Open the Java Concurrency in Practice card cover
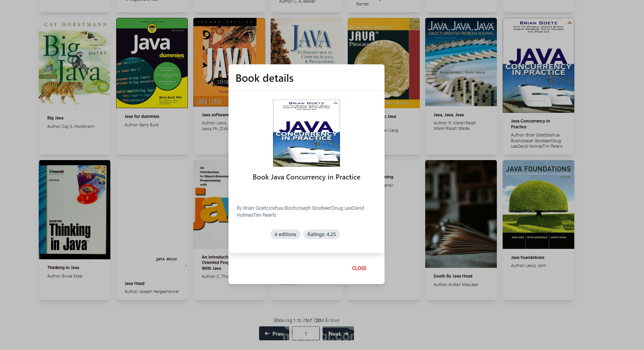The width and height of the screenshot is (644, 350). point(538,65)
